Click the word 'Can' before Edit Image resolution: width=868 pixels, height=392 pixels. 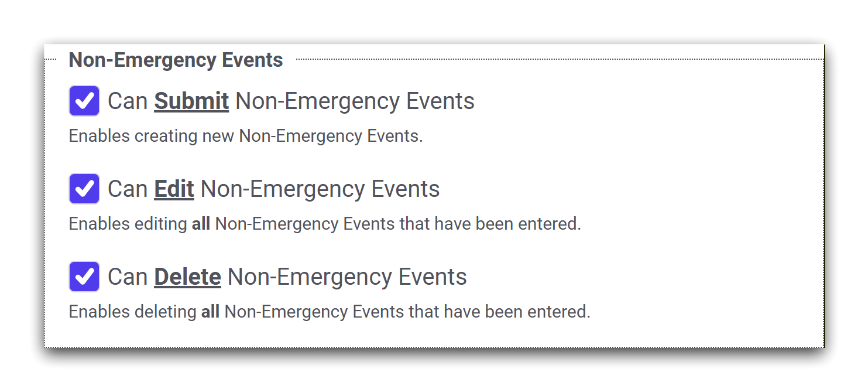point(128,189)
